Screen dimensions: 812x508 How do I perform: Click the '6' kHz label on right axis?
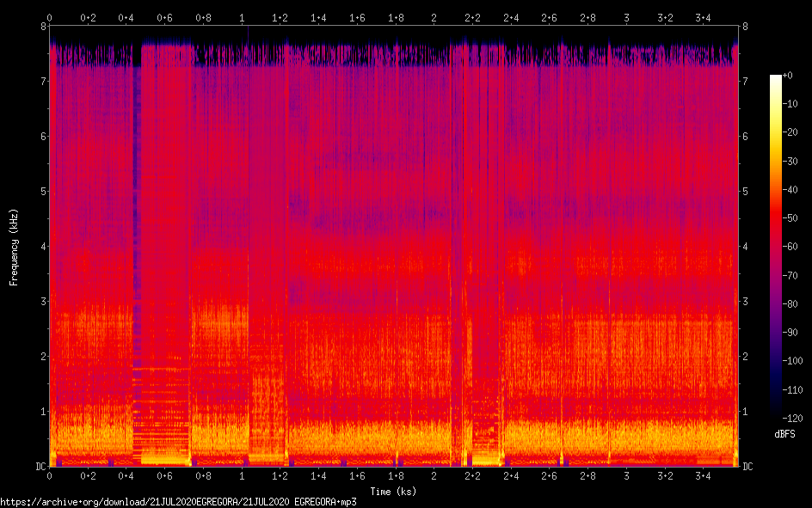click(745, 137)
